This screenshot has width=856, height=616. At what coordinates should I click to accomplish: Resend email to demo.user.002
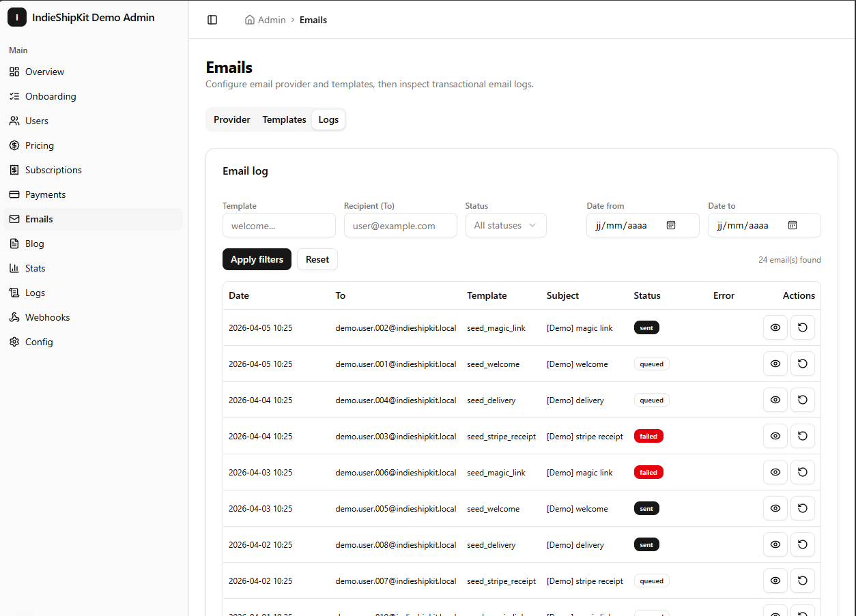(x=803, y=327)
